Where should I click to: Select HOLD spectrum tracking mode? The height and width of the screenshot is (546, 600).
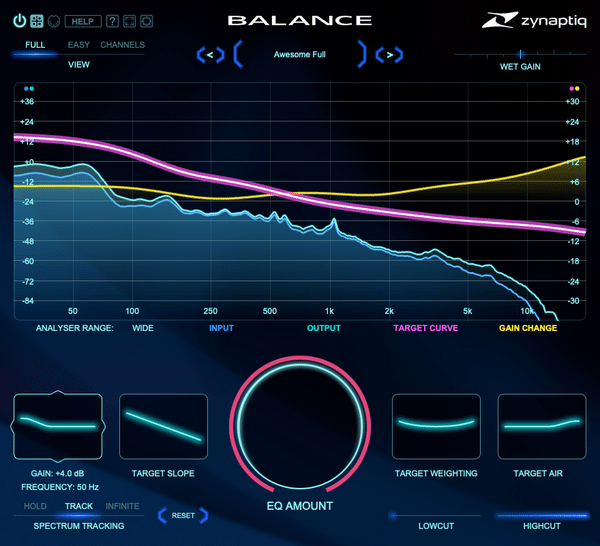[35, 507]
